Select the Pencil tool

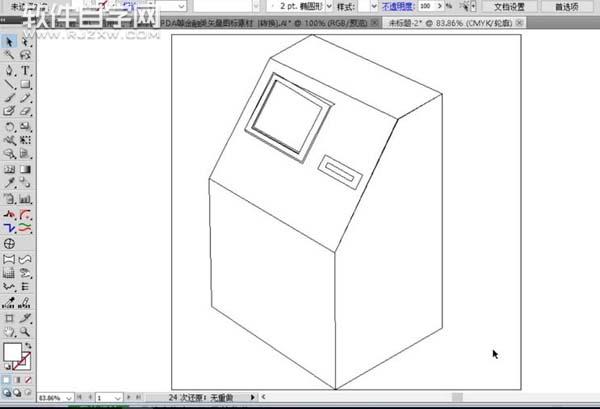pos(25,98)
